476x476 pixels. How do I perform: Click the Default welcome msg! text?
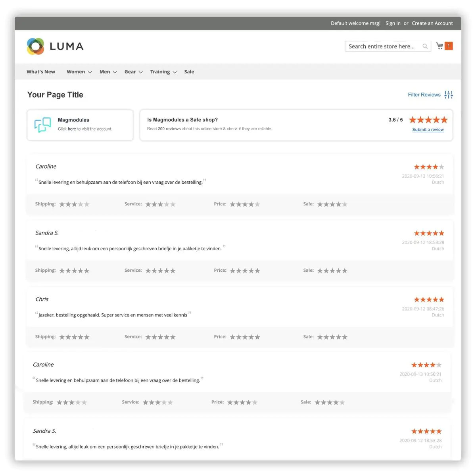(355, 23)
